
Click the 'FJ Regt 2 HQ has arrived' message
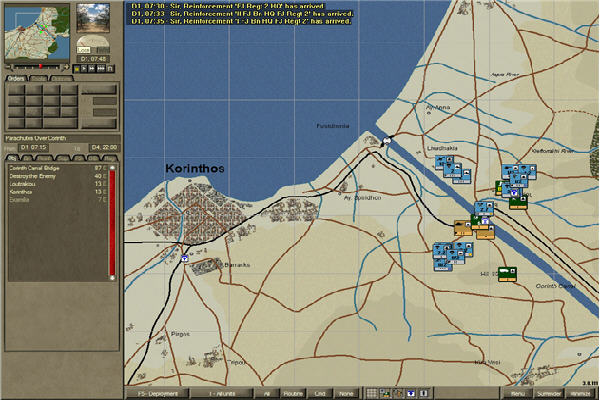coord(227,6)
